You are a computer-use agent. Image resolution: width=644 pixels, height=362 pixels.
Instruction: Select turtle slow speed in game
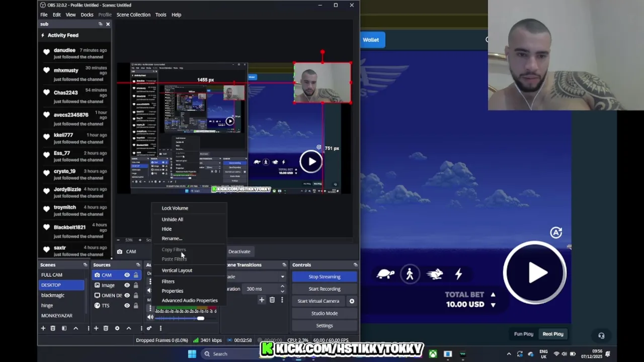(x=385, y=274)
